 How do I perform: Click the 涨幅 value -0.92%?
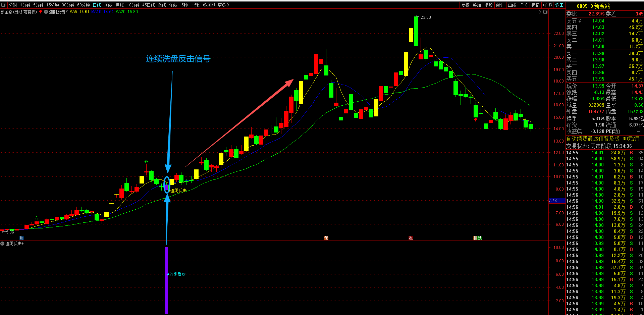coord(597,99)
